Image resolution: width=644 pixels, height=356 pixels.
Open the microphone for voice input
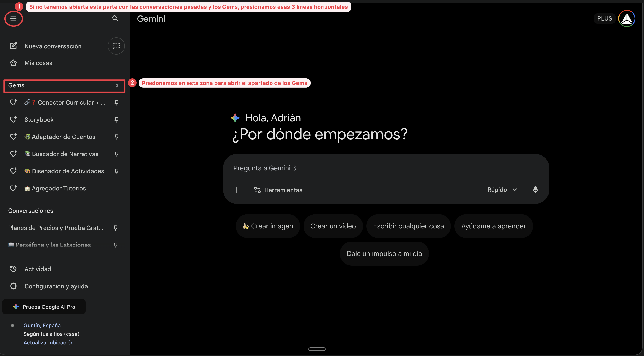coord(535,190)
